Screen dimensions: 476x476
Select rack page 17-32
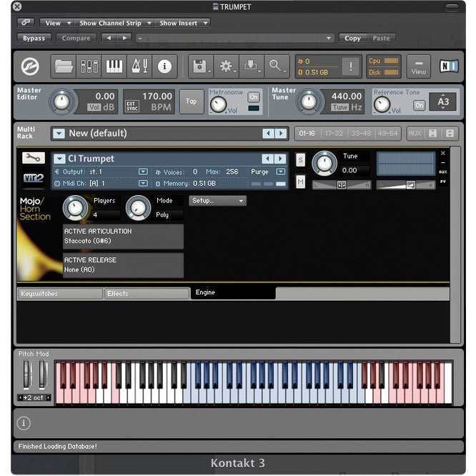tap(334, 133)
